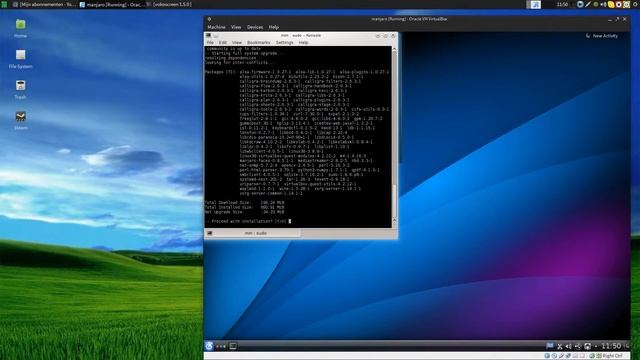Click the VirtualBox status bar hard disk icon

tap(547, 356)
